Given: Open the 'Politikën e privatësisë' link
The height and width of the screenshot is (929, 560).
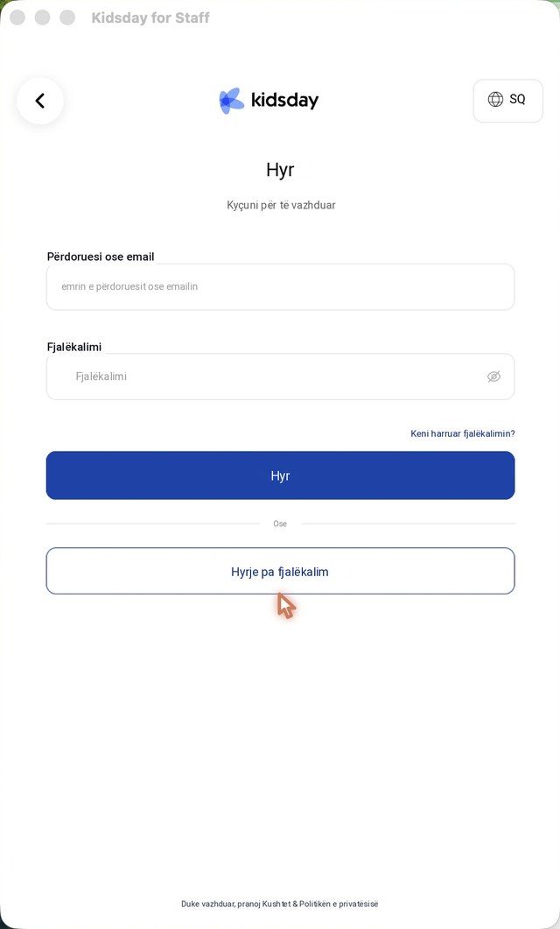Looking at the screenshot, I should (x=339, y=904).
